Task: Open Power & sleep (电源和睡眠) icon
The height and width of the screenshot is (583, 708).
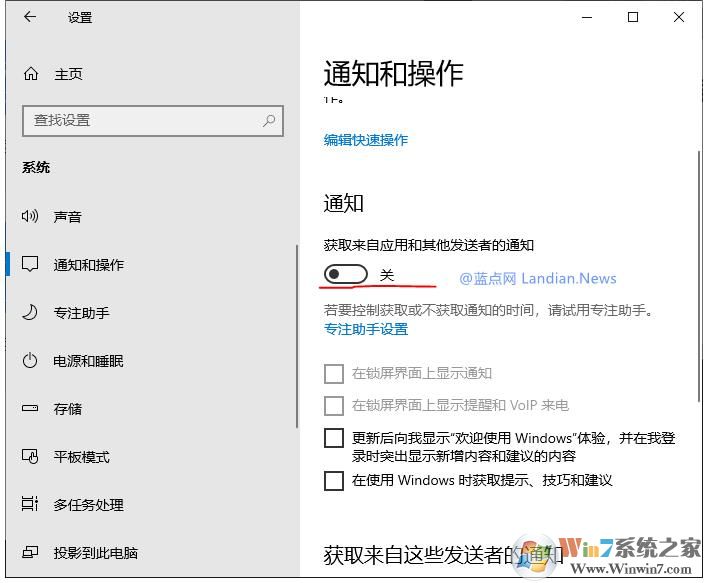Action: coord(31,361)
